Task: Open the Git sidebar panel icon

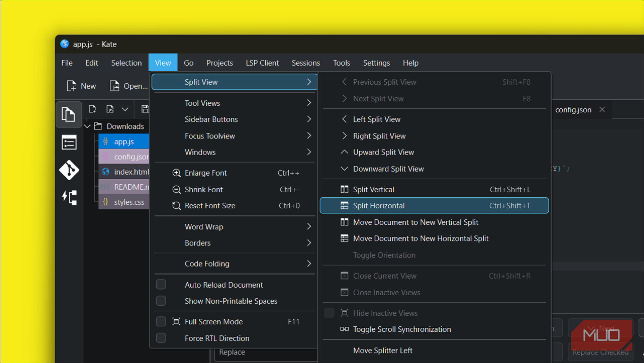Action: [69, 170]
